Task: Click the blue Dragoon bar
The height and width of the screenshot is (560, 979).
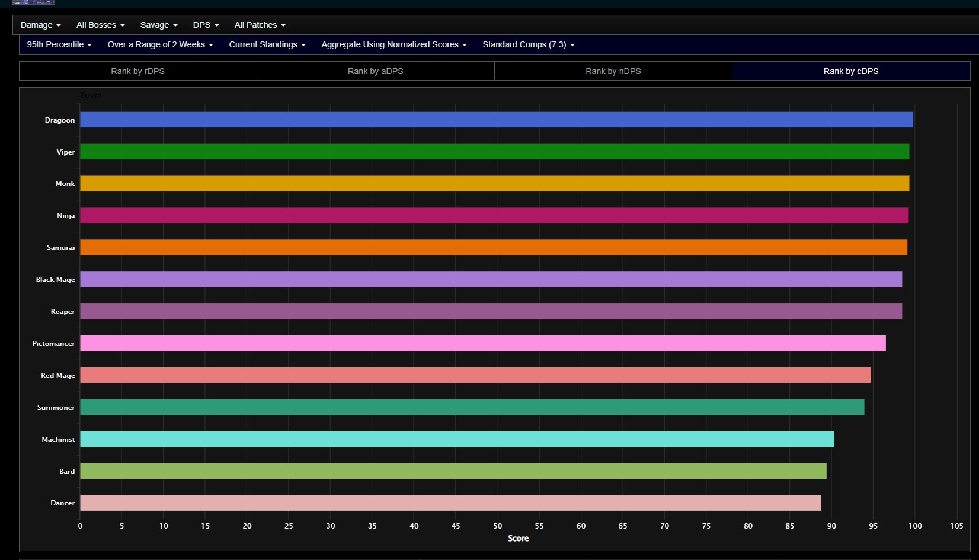Action: (x=496, y=120)
